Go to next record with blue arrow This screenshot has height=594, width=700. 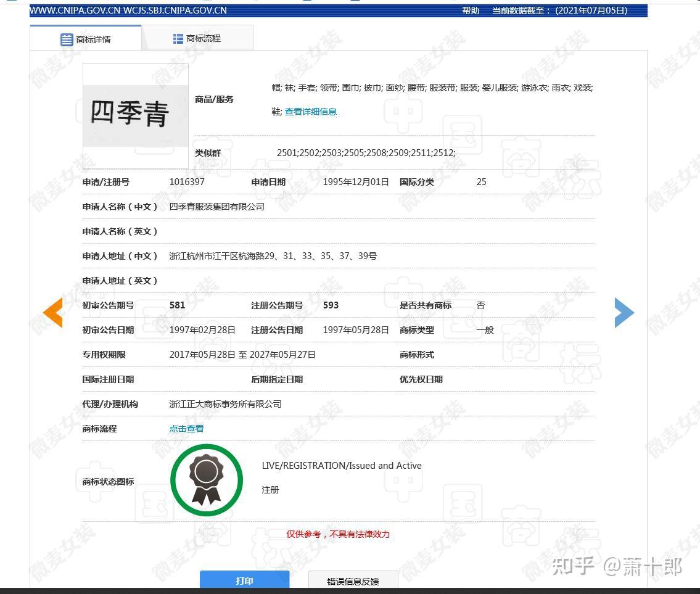624,313
